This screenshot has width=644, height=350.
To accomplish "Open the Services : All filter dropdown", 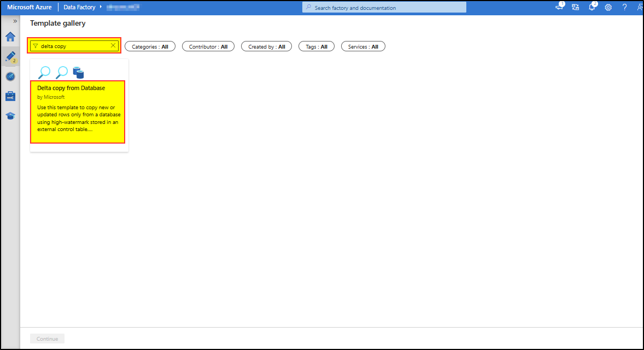I will [363, 46].
